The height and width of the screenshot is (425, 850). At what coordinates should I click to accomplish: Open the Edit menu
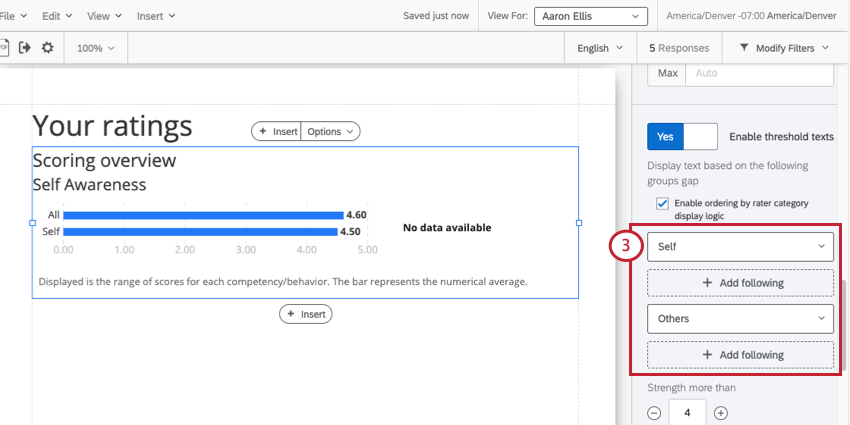click(56, 16)
